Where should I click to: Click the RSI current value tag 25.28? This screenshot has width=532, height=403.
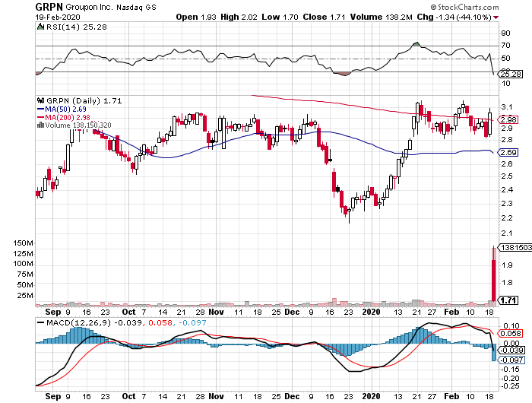(510, 74)
